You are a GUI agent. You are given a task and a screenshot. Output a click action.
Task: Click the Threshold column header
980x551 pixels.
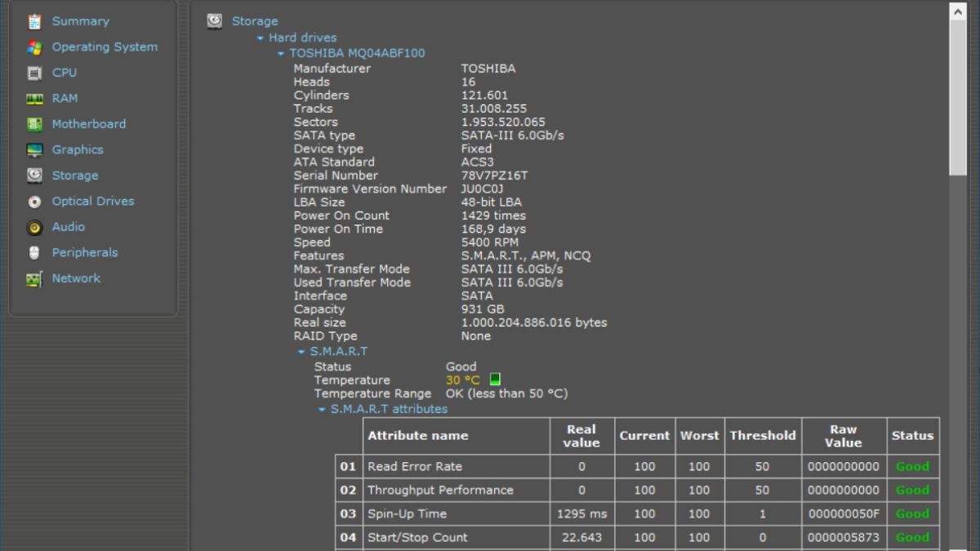[763, 436]
